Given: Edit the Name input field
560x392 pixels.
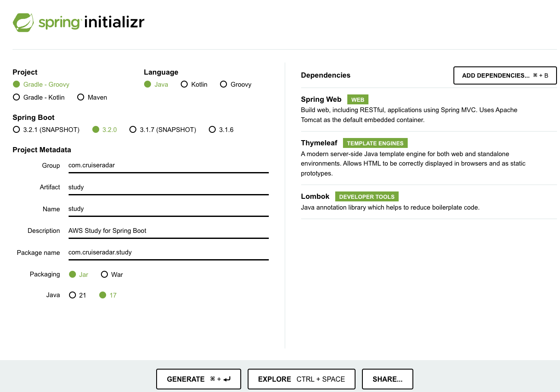Looking at the screenshot, I should (x=168, y=209).
